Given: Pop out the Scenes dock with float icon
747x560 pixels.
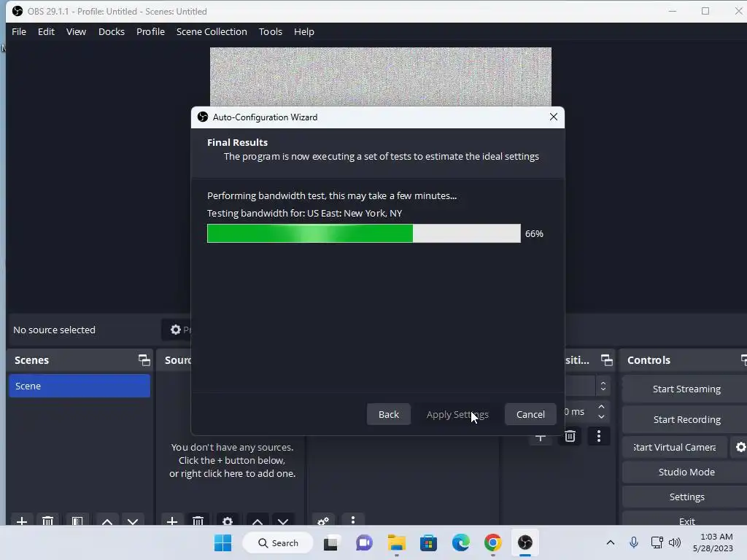Looking at the screenshot, I should (x=144, y=360).
